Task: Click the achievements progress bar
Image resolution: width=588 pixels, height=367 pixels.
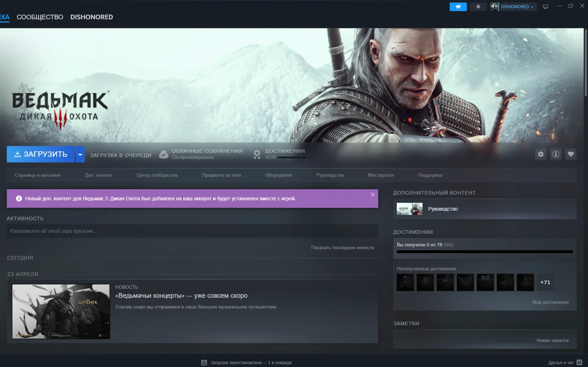Action: tap(484, 252)
